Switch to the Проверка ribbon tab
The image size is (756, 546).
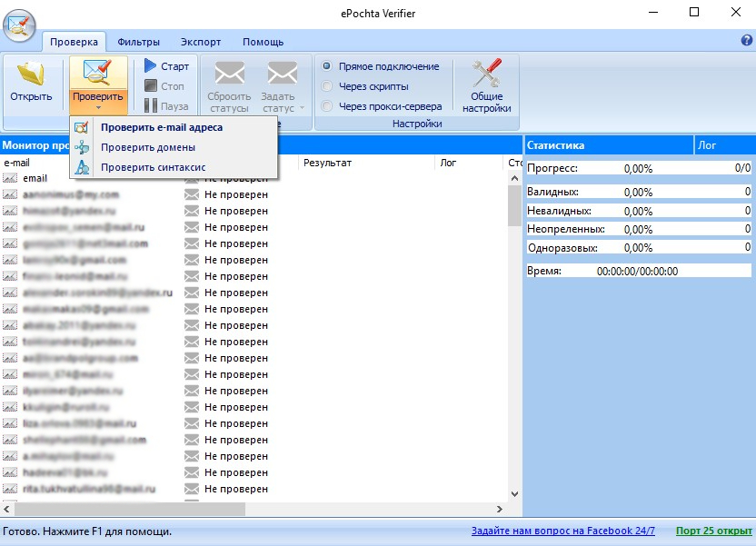tap(74, 42)
